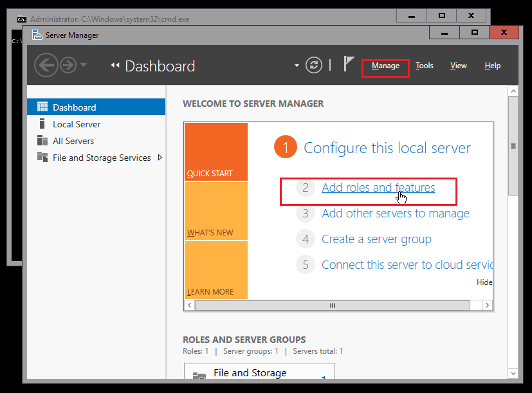This screenshot has height=393, width=532.
Task: Click the cmd.exe window icon
Action: coord(22,20)
